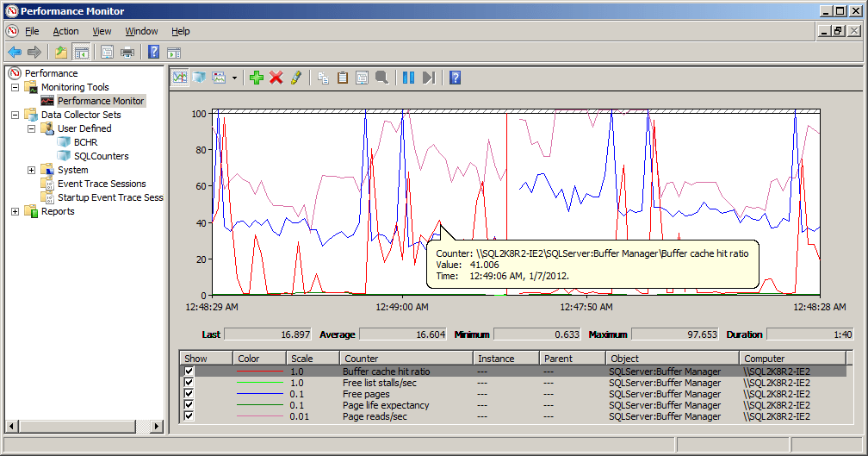This screenshot has height=456, width=868.
Task: Open the File menu
Action: tap(32, 31)
